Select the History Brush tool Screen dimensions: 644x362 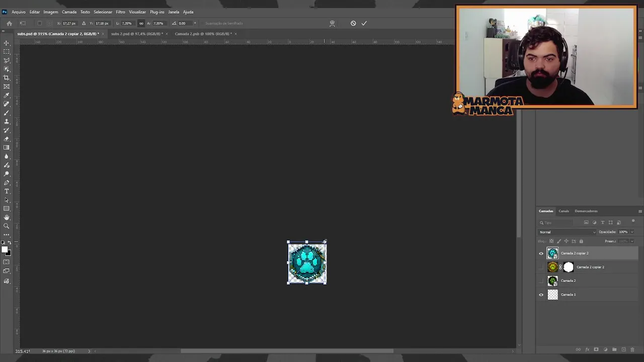(x=7, y=130)
